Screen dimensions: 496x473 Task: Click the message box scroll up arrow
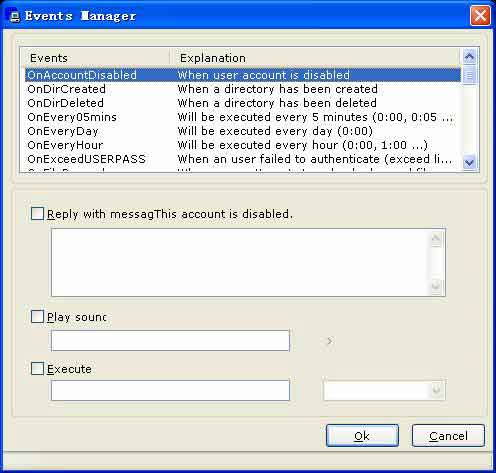coord(436,238)
